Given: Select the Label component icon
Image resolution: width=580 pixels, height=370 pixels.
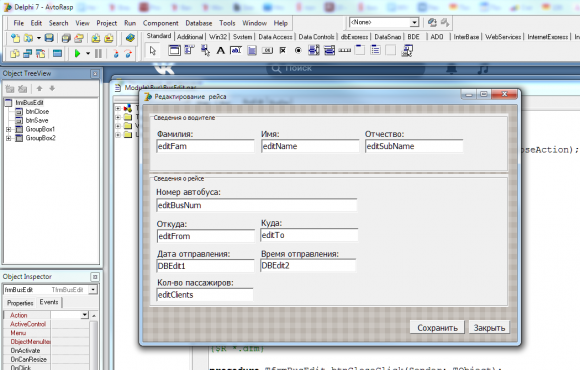Looking at the screenshot, I should point(220,50).
